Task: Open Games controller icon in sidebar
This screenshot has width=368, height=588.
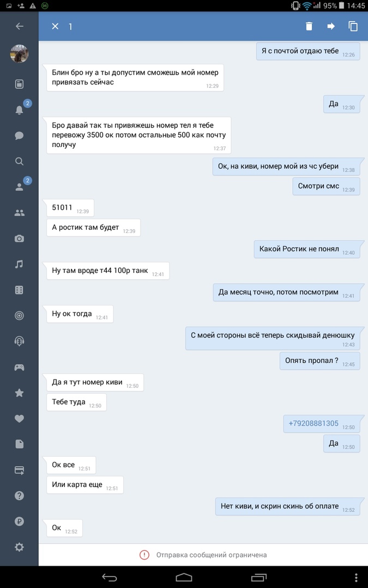Action: pos(19,367)
